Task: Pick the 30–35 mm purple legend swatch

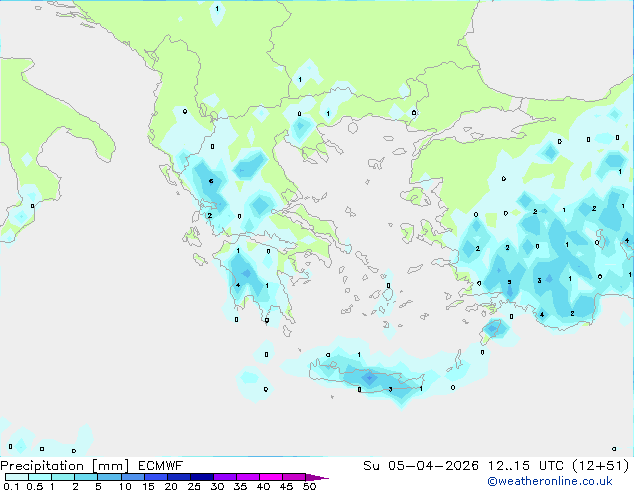Action: pyautogui.click(x=225, y=477)
